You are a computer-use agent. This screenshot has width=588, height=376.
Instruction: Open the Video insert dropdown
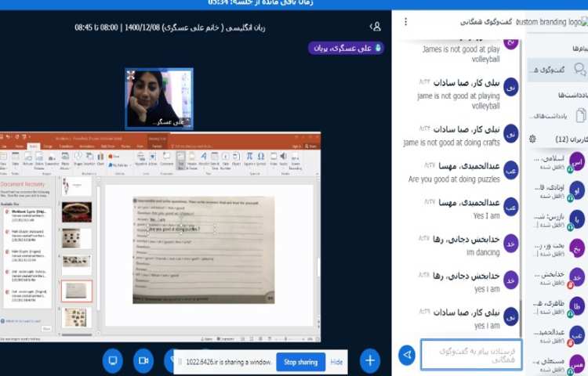pyautogui.click(x=274, y=159)
